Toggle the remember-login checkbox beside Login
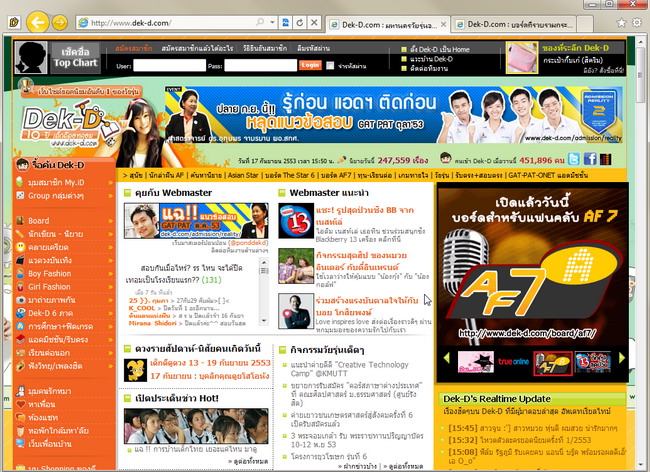Viewport: 650px width, 472px height. point(331,65)
